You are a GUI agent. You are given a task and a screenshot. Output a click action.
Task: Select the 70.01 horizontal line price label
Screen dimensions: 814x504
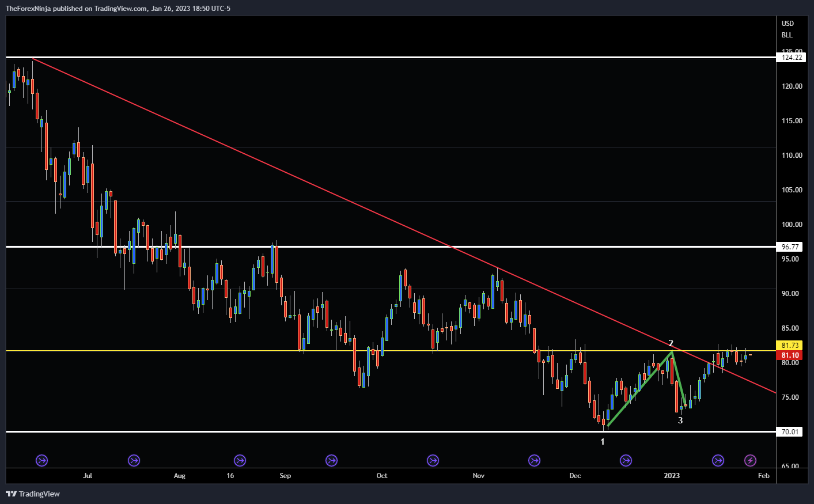790,431
